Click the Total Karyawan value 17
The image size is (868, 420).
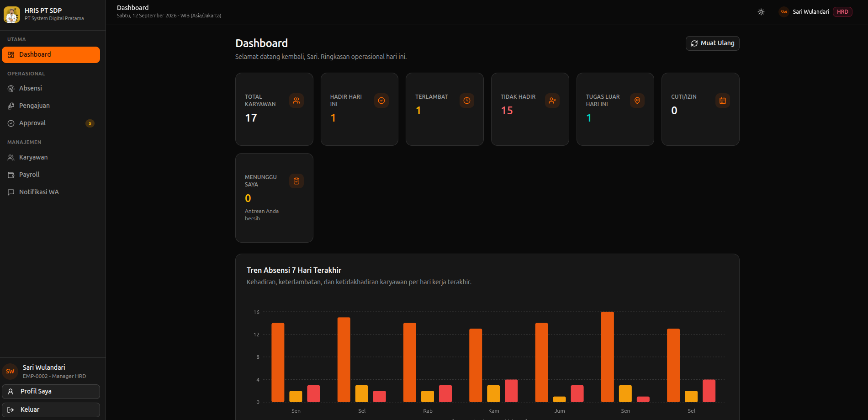click(251, 118)
